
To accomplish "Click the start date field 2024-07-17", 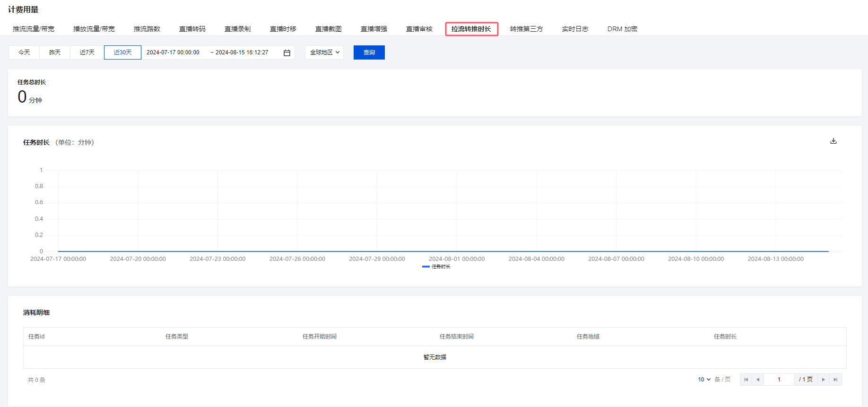I will pos(173,52).
